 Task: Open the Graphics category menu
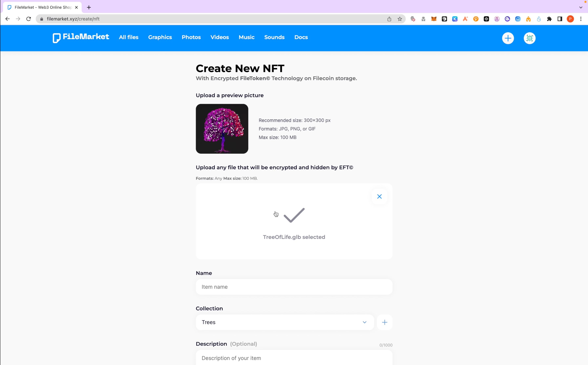[160, 37]
